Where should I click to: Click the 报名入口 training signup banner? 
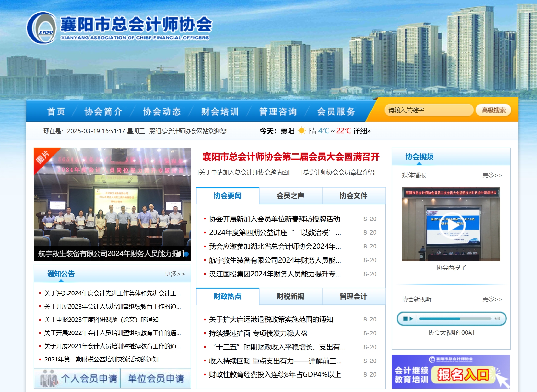451,372
